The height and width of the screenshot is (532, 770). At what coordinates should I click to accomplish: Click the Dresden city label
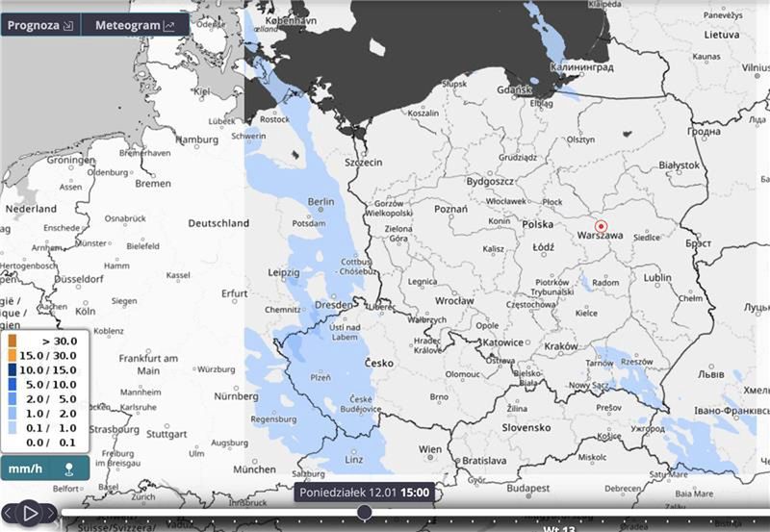tap(333, 305)
